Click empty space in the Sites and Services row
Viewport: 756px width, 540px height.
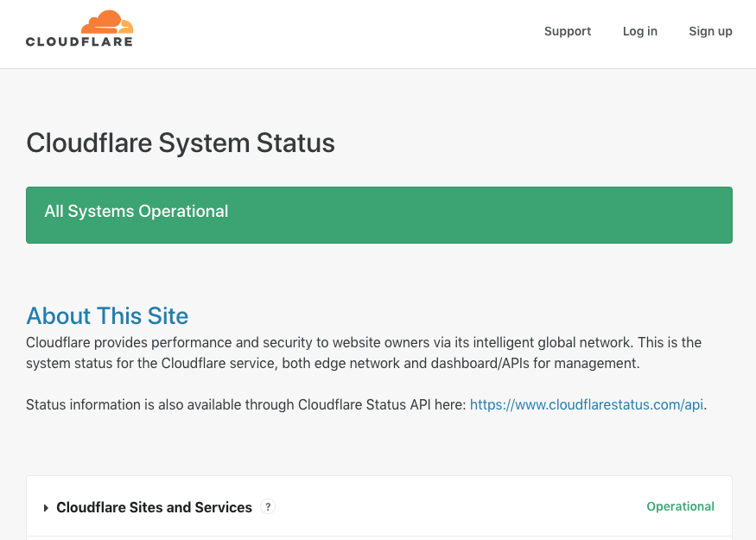pyautogui.click(x=458, y=507)
